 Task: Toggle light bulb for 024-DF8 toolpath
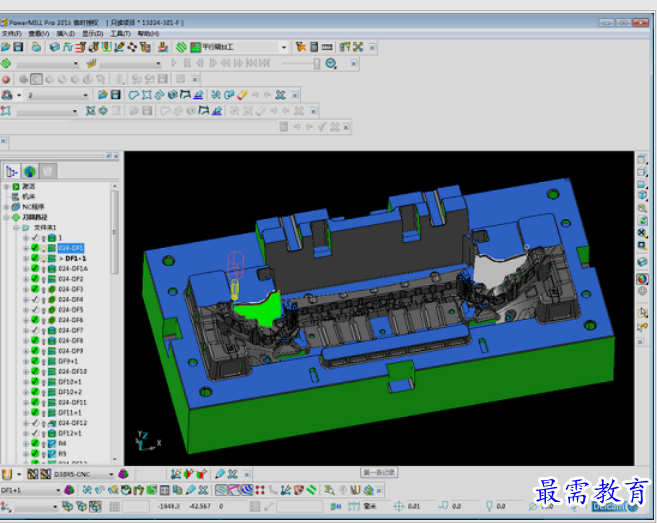(44, 341)
